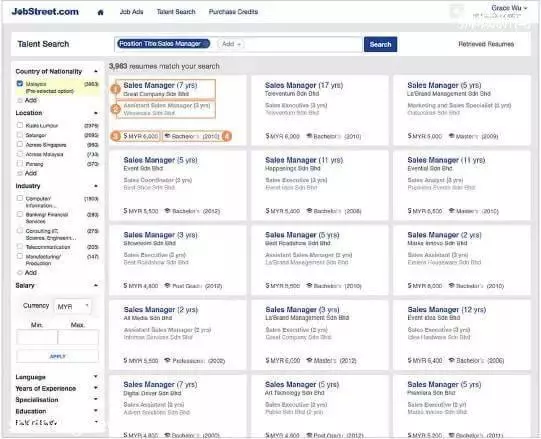Click Assistant Sales Manager (3 yrs) previous role
Screen dimensions: 541x439
167,106
